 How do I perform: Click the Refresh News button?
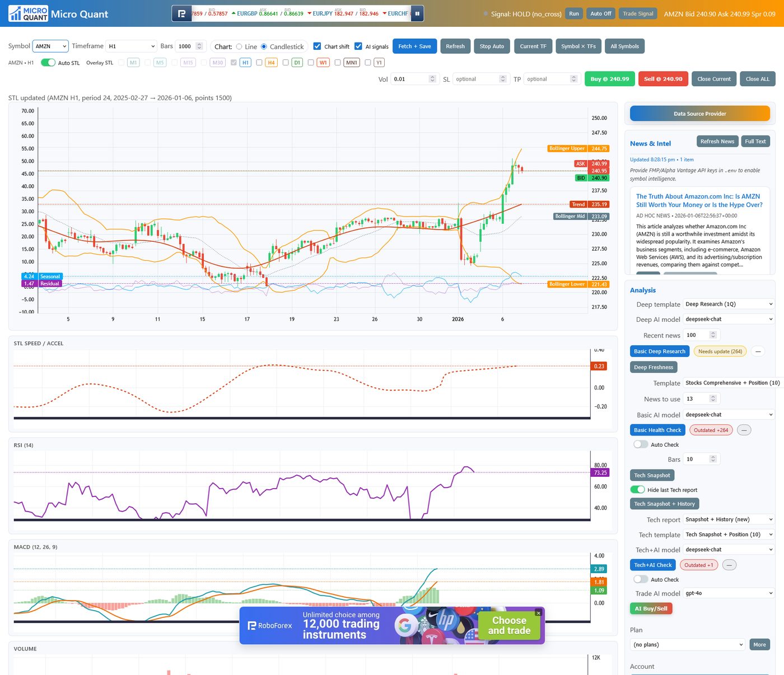pyautogui.click(x=717, y=141)
